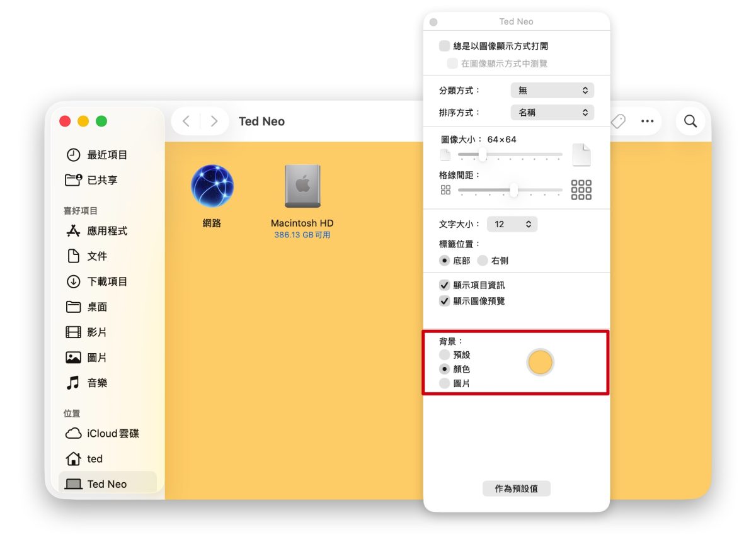The height and width of the screenshot is (559, 756).
Task: Click 作為預設值 button
Action: (517, 488)
